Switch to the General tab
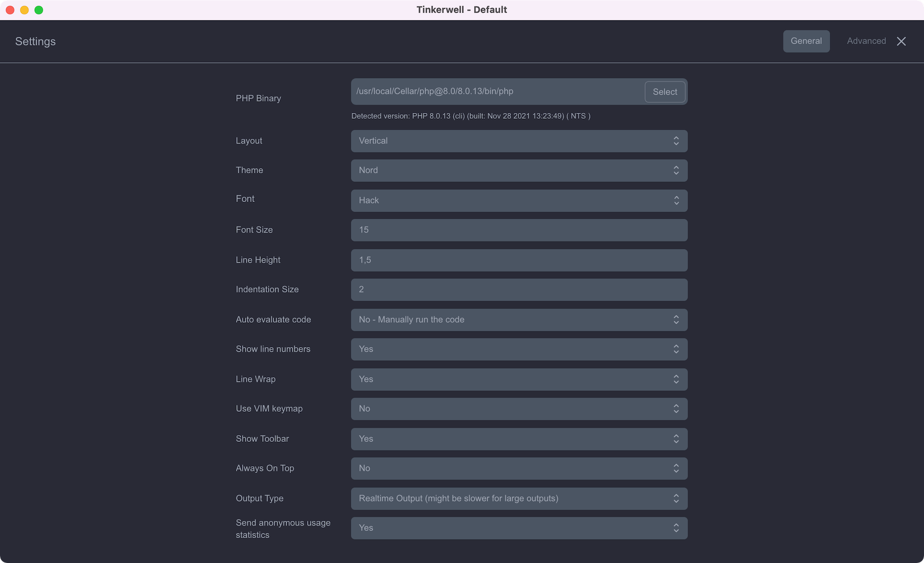Viewport: 924px width, 563px height. 806,41
